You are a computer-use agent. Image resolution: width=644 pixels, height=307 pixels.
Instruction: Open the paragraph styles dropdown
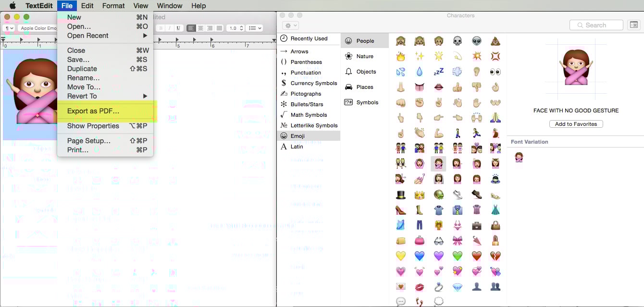click(9, 28)
